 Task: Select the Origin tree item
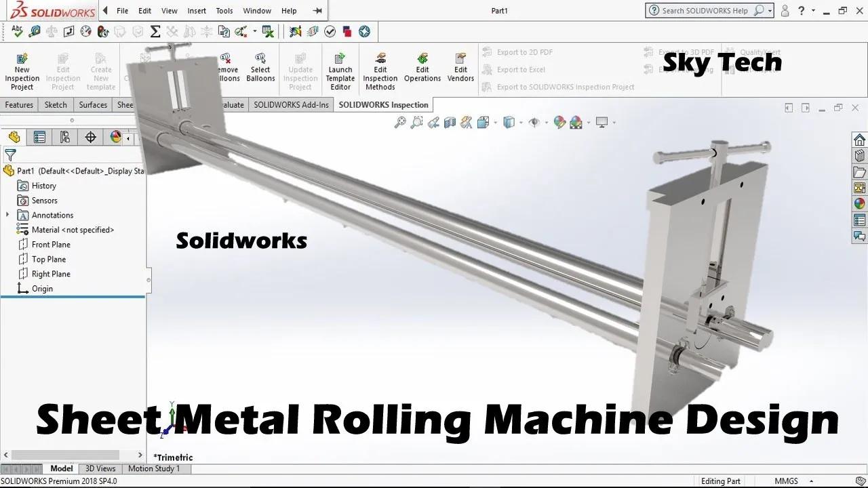[x=42, y=289]
